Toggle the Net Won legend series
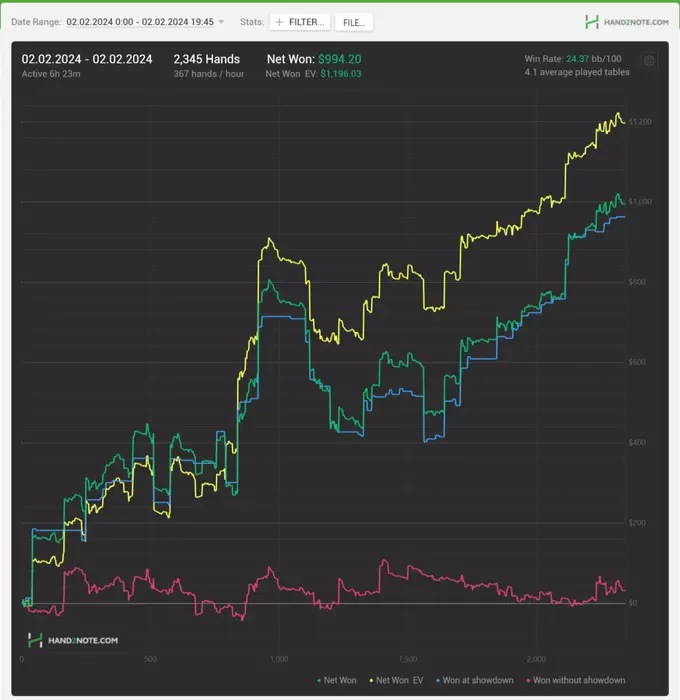680x700 pixels. coord(337,680)
